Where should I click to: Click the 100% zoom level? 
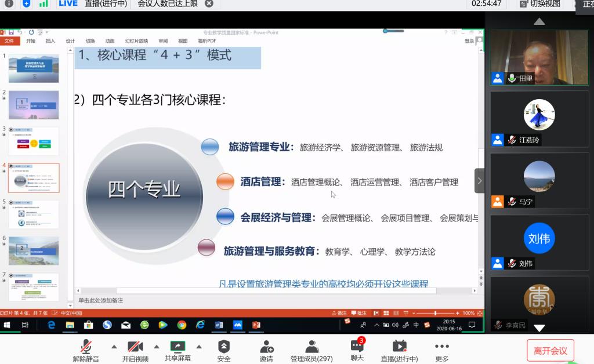pos(468,313)
